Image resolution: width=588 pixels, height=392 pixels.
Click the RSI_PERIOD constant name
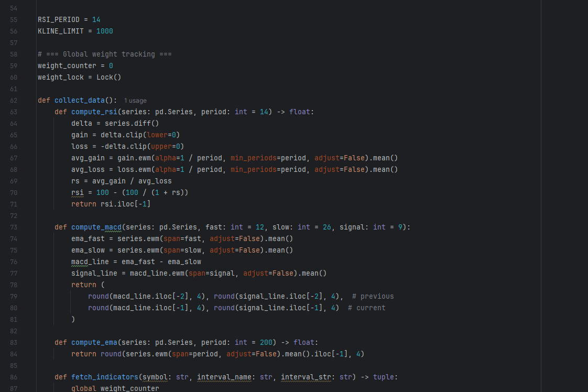(x=58, y=19)
